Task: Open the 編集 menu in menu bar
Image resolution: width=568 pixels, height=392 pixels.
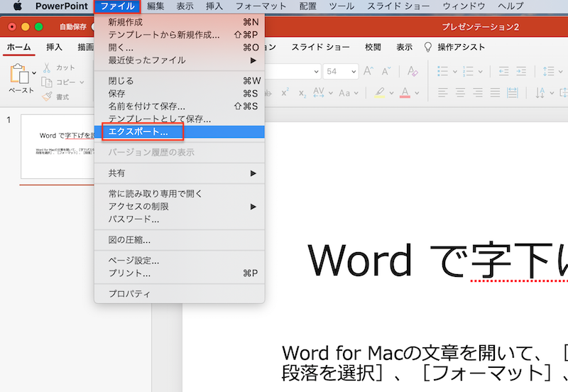Action: point(155,6)
